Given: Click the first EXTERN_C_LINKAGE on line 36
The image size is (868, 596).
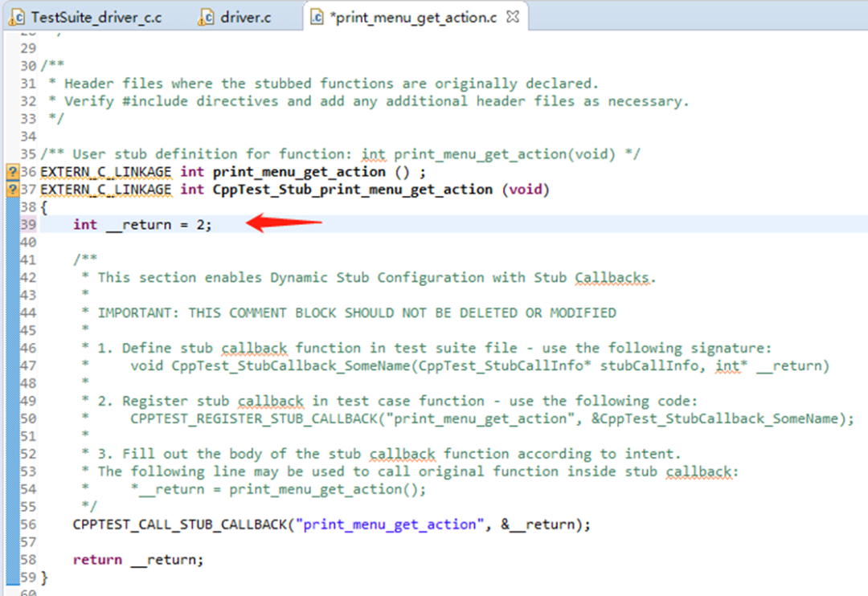Looking at the screenshot, I should [105, 172].
